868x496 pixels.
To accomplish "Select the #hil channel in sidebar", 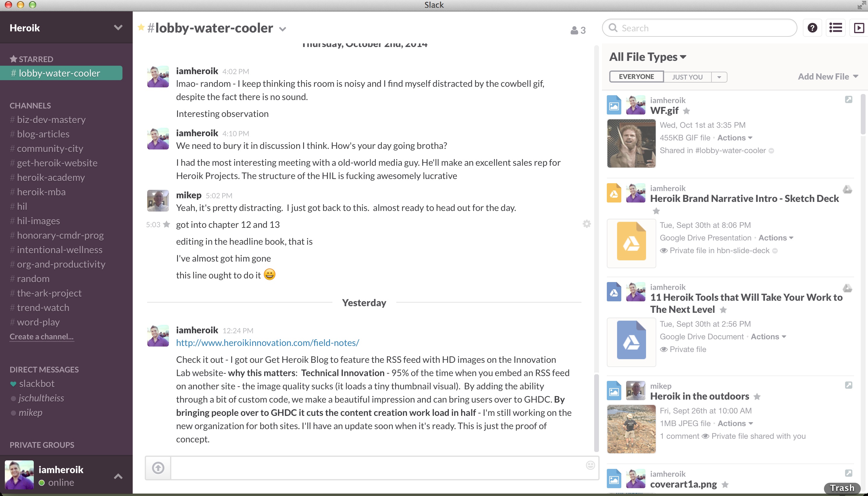I will pos(21,206).
